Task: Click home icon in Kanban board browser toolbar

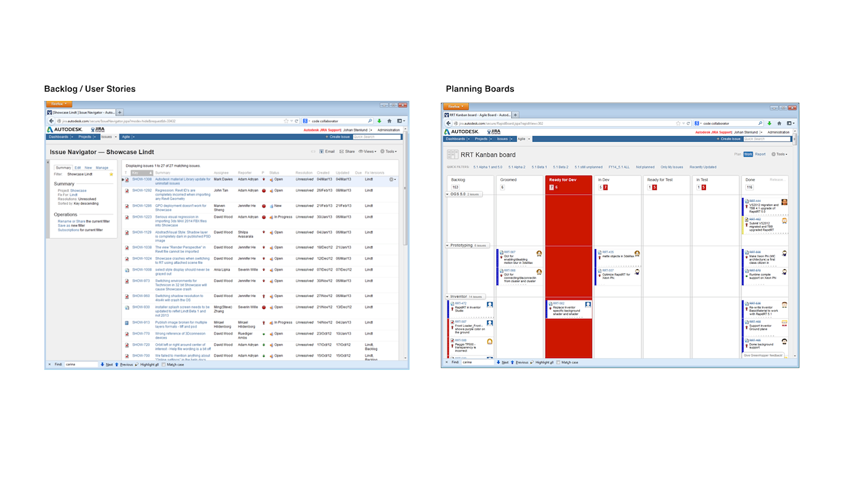Action: pos(779,123)
